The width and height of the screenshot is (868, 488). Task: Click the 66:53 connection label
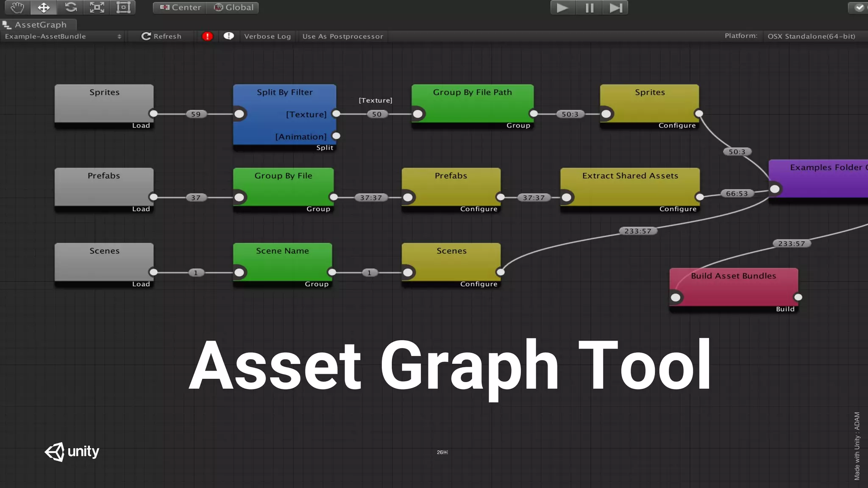[737, 194]
